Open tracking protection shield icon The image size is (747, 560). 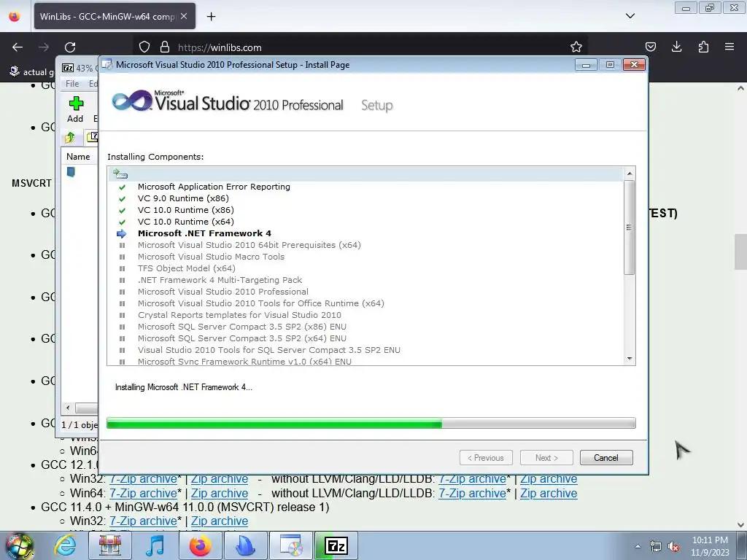point(144,47)
